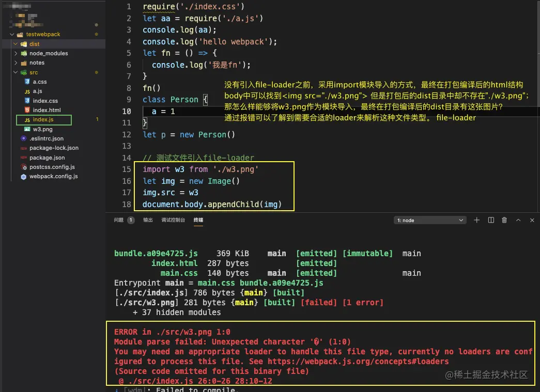The height and width of the screenshot is (392, 540).
Task: Click the dist folder icon
Action: [24, 44]
